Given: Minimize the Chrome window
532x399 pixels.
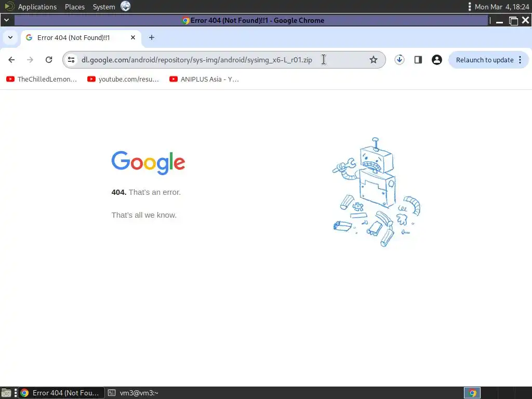Looking at the screenshot, I should click(499, 21).
